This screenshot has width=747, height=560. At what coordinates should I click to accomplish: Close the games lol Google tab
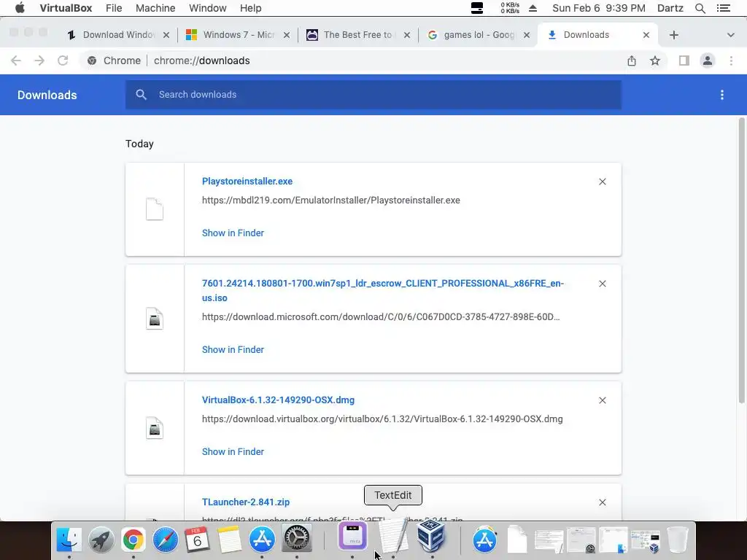coord(527,35)
